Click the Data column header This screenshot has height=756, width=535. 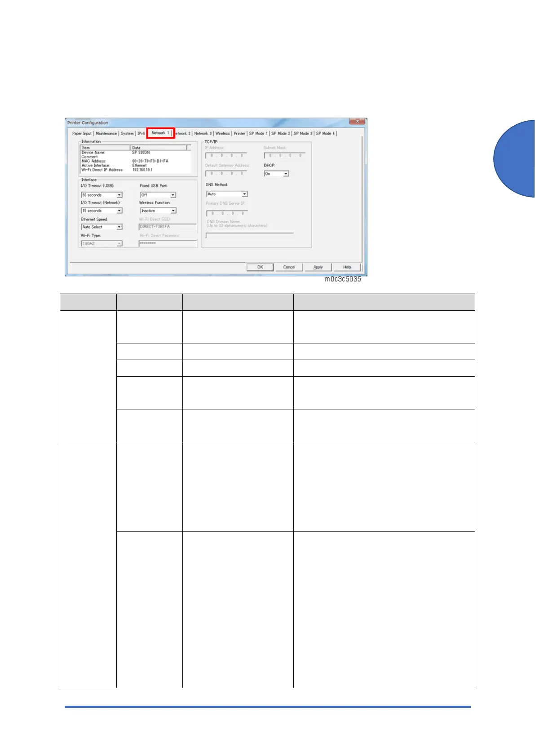pyautogui.click(x=159, y=148)
